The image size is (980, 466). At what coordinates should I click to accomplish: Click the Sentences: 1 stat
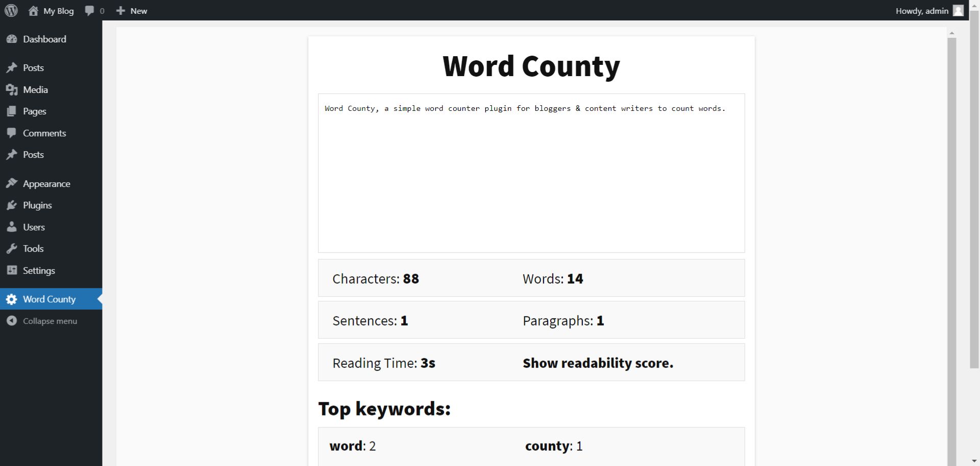click(x=370, y=320)
